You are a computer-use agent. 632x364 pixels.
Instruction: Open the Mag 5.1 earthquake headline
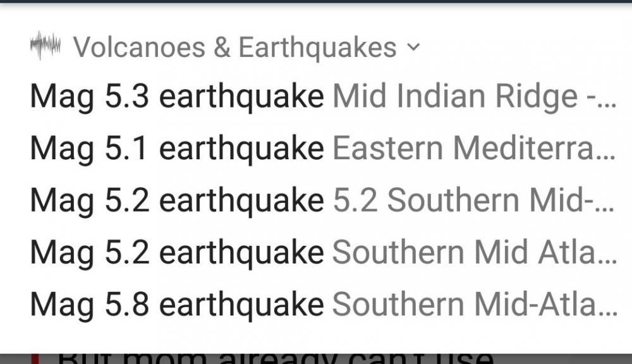pyautogui.click(x=177, y=149)
